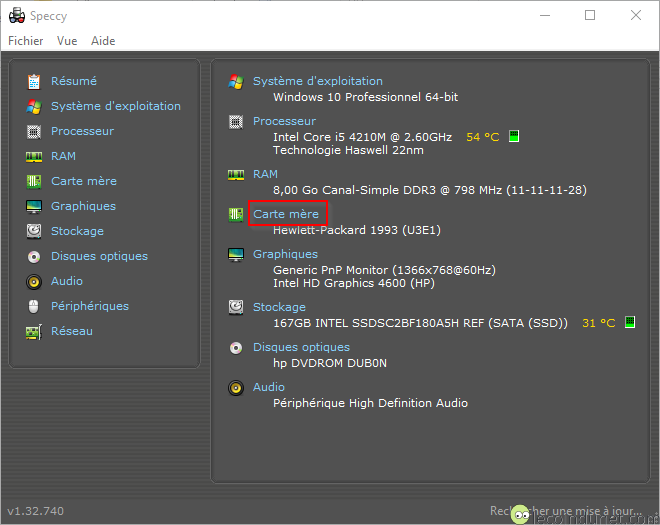Click the speaker icon beside sidebar Audio
660x525 pixels.
(x=34, y=282)
